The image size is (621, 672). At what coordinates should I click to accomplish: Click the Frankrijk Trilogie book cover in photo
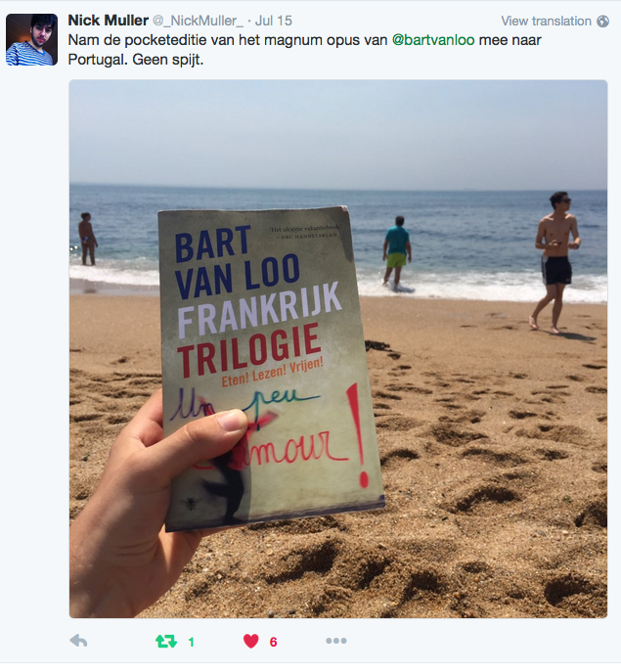click(x=269, y=367)
